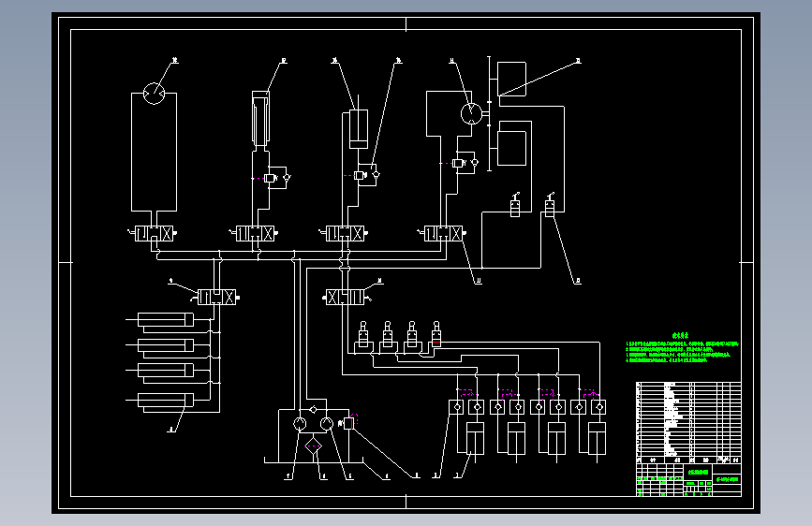Click the check valve symbol above the two pumps
The image size is (812, 526).
tap(314, 410)
